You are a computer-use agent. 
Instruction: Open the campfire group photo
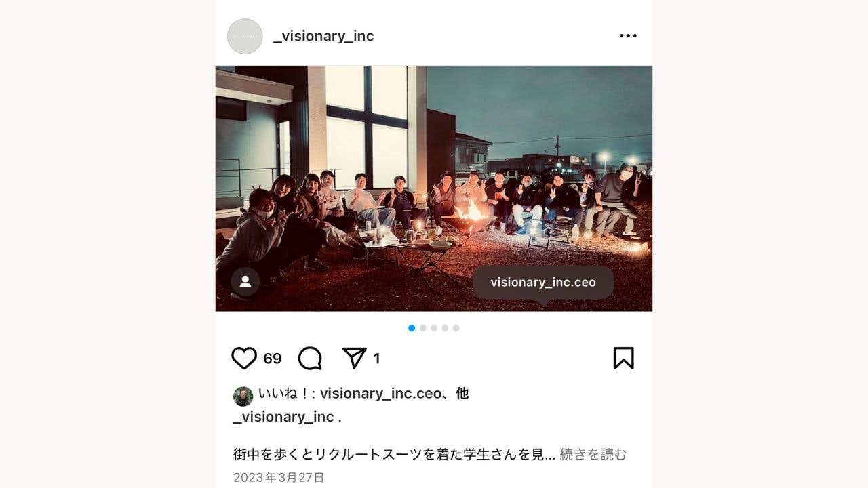(x=434, y=188)
